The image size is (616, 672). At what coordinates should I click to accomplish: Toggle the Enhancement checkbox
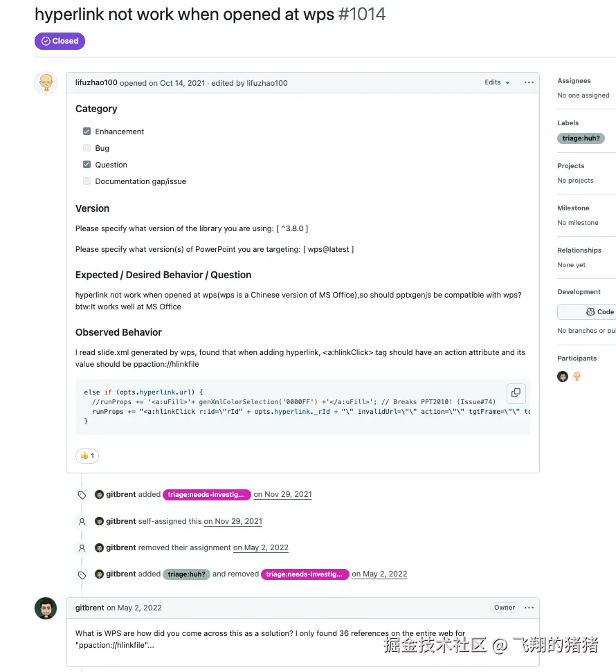[x=87, y=131]
